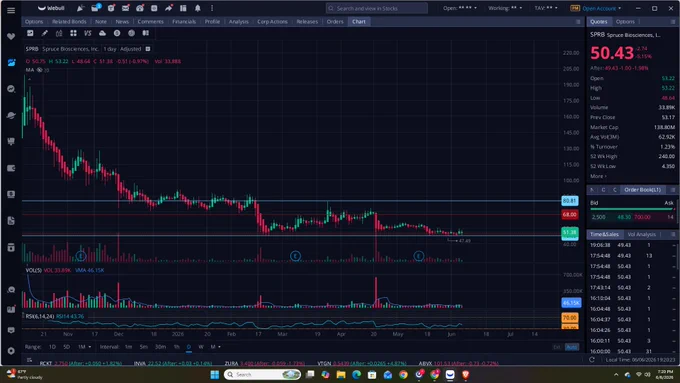Expand More quote details
The height and width of the screenshot is (383, 680).
pos(598,176)
